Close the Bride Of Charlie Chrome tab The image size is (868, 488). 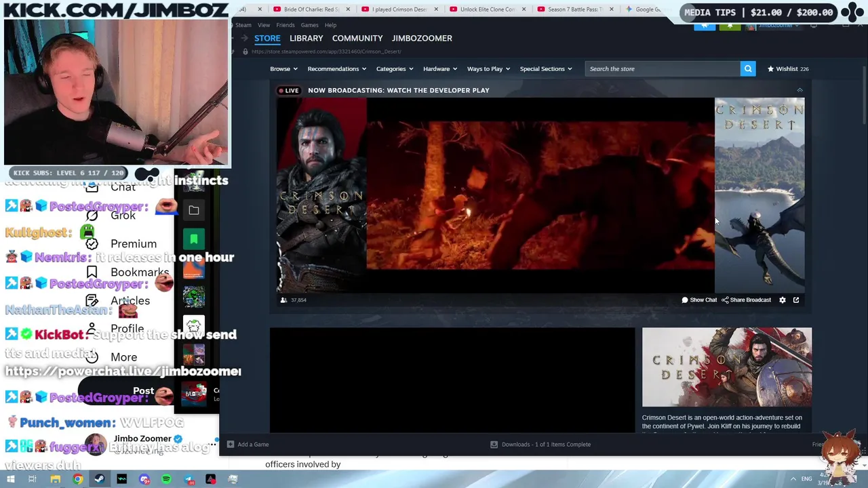tap(348, 9)
